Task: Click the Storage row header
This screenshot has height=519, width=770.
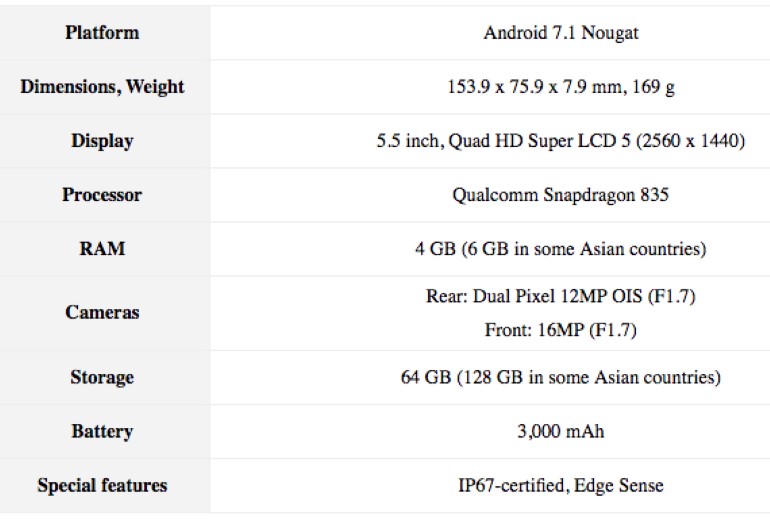Action: [x=102, y=378]
